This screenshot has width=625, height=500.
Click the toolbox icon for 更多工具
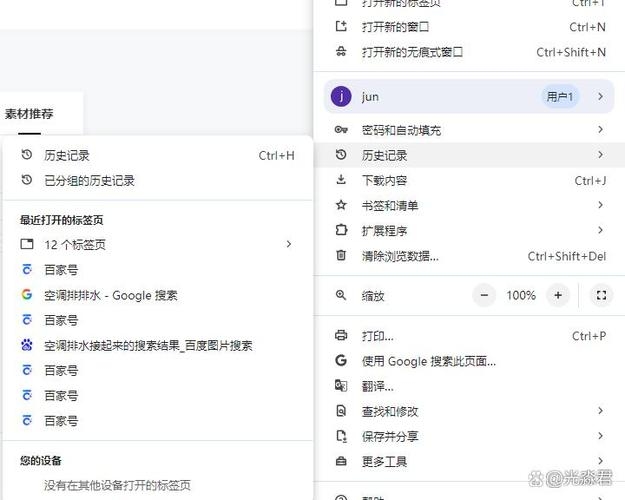(x=341, y=461)
